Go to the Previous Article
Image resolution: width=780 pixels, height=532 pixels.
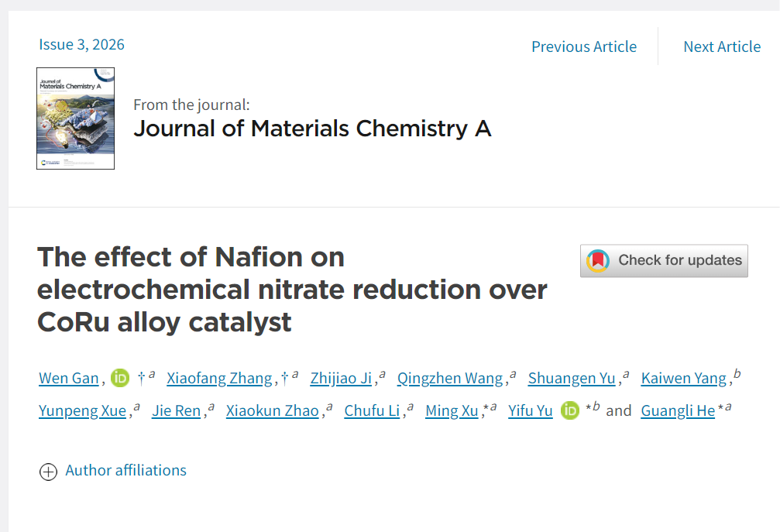(583, 46)
